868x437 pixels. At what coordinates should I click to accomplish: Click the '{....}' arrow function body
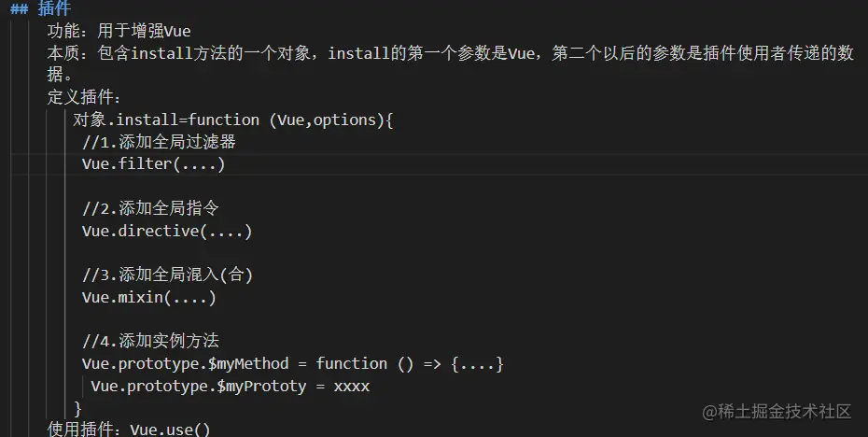[x=478, y=363]
